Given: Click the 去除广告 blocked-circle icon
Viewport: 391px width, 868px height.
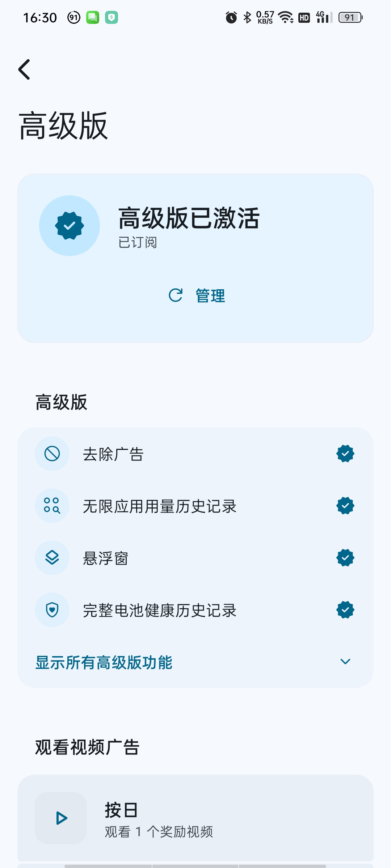Looking at the screenshot, I should pyautogui.click(x=52, y=454).
